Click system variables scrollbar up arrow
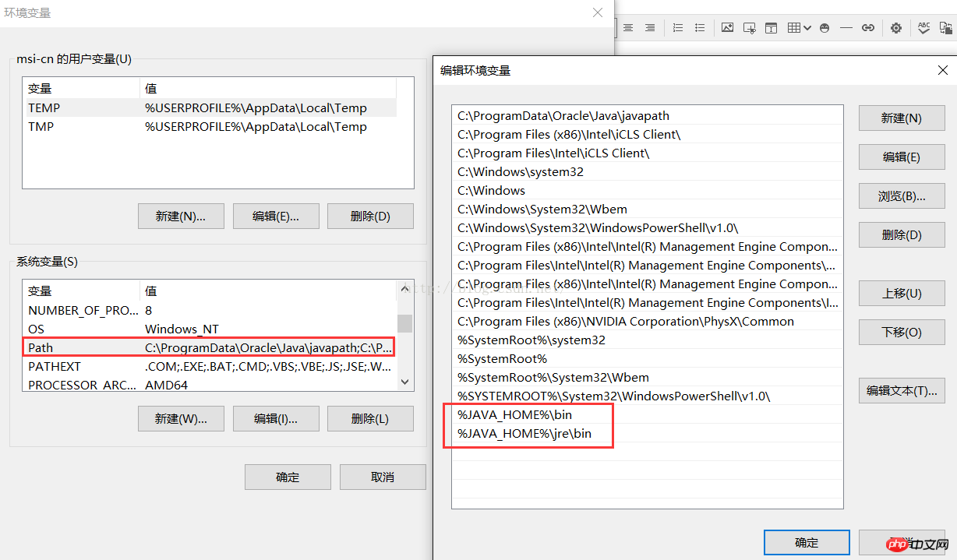Image resolution: width=957 pixels, height=560 pixels. 404,289
